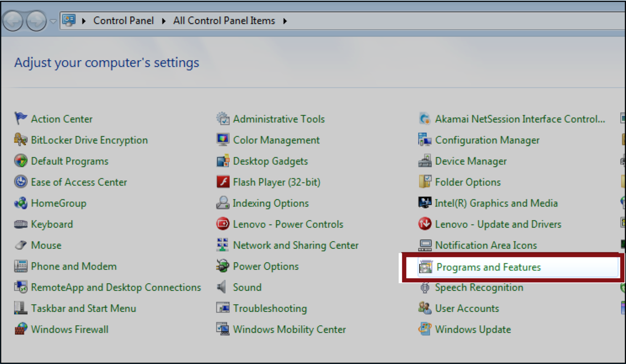Viewport: 626px width, 364px height.
Task: Open the Power Options icon
Action: click(223, 266)
